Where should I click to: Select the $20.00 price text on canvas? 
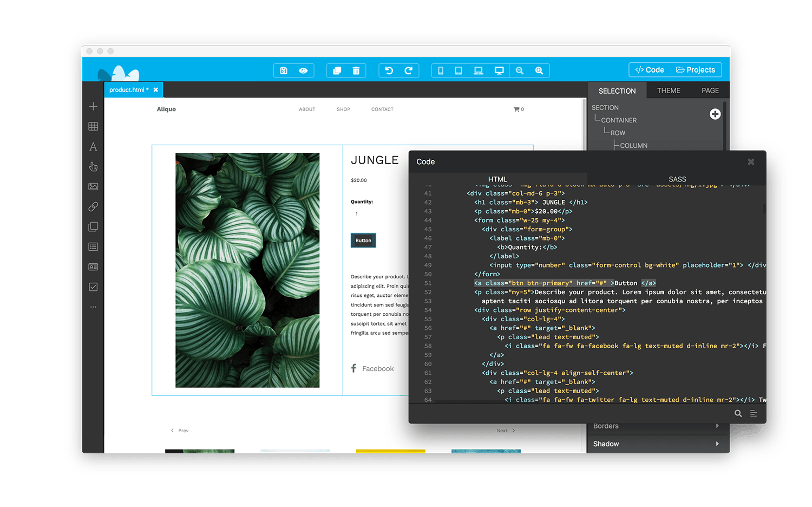point(359,180)
